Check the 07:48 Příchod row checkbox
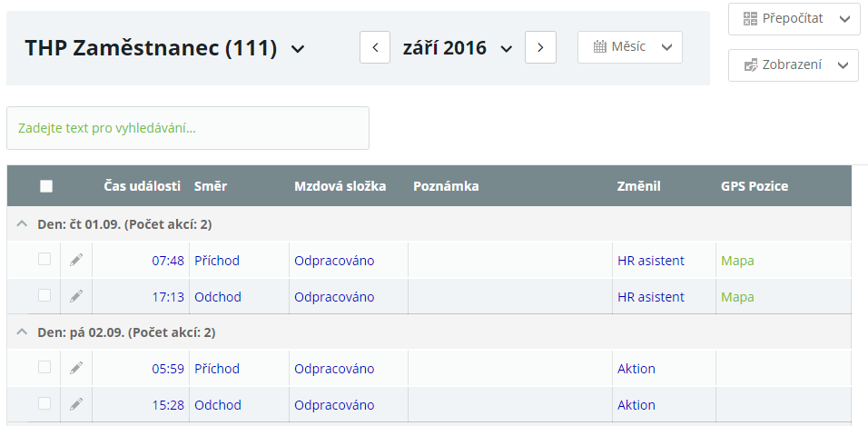Screen dimensions: 868x426 coord(44,259)
